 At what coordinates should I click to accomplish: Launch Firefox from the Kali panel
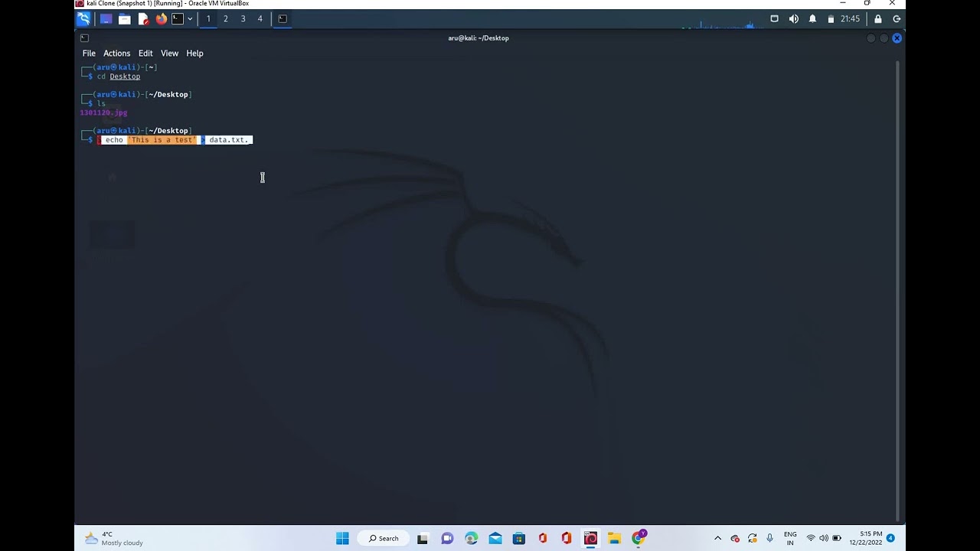pyautogui.click(x=161, y=18)
